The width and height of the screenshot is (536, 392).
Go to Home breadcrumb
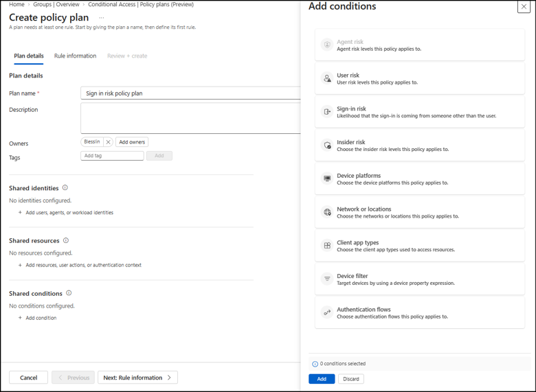coord(16,4)
